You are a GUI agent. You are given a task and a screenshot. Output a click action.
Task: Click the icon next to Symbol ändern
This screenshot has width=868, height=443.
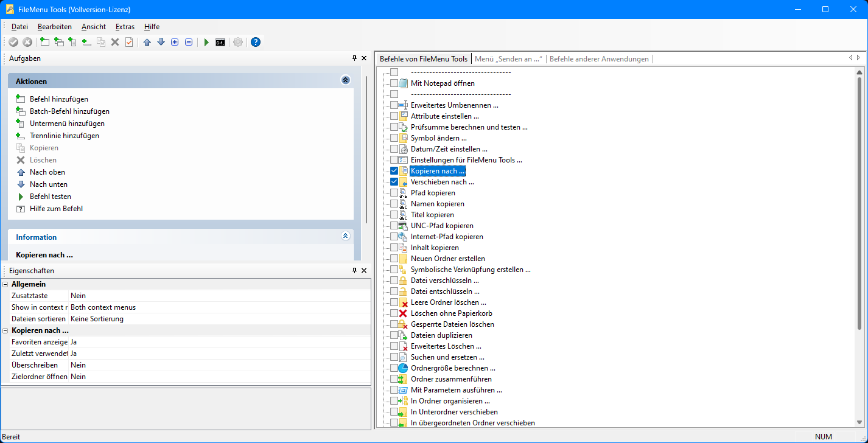[403, 138]
